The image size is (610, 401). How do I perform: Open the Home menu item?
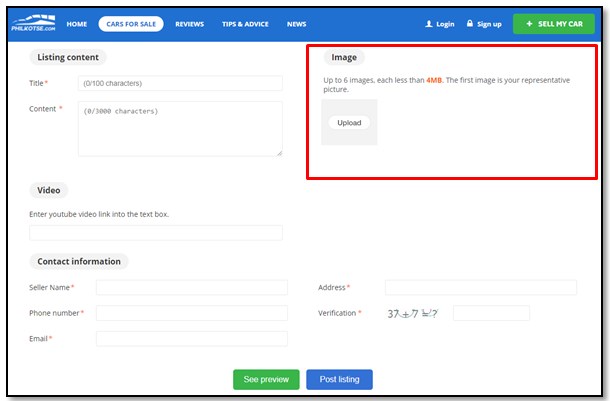click(77, 24)
